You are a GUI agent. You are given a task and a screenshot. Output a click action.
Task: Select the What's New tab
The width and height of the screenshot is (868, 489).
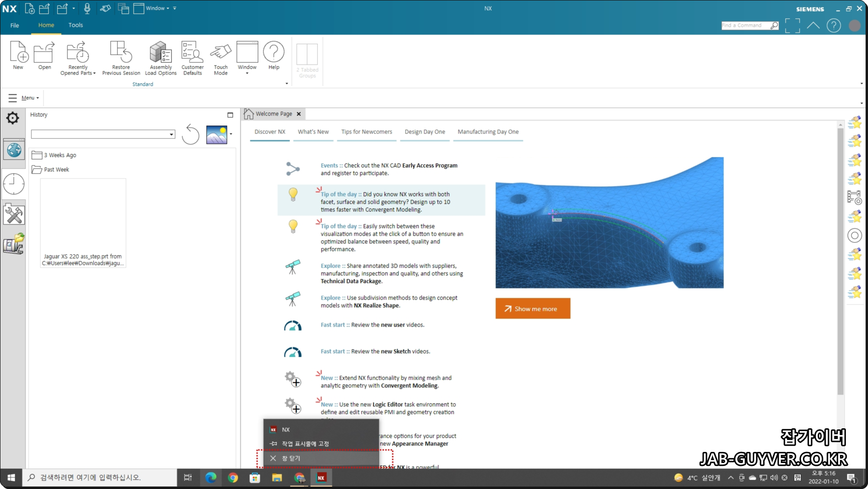coord(313,132)
